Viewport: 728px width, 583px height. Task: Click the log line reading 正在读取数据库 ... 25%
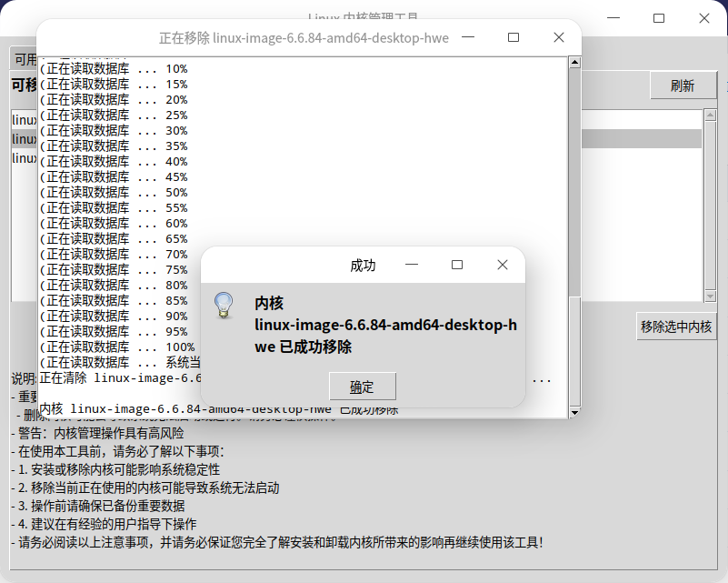[x=114, y=116]
